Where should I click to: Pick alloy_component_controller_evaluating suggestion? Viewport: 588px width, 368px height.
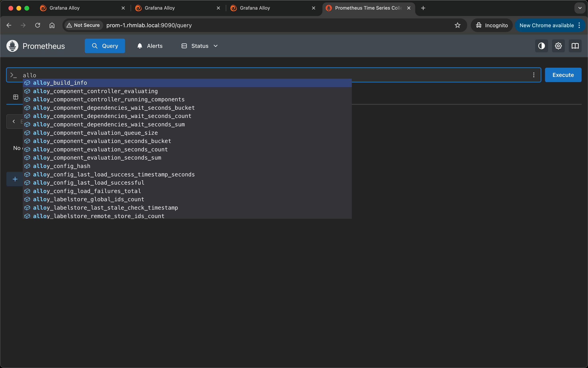click(187, 91)
